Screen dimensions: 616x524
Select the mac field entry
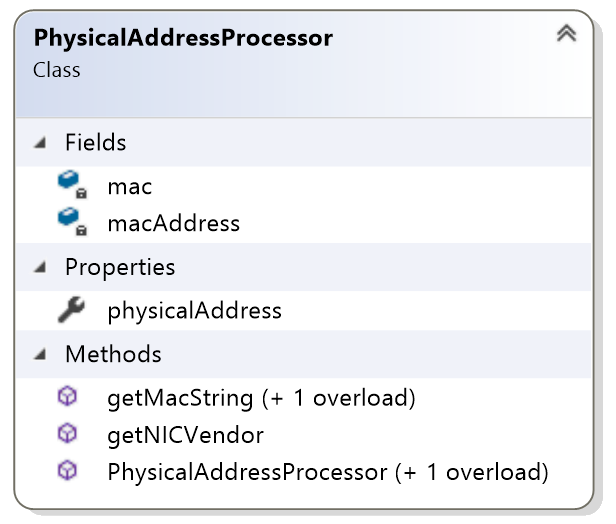point(303,185)
